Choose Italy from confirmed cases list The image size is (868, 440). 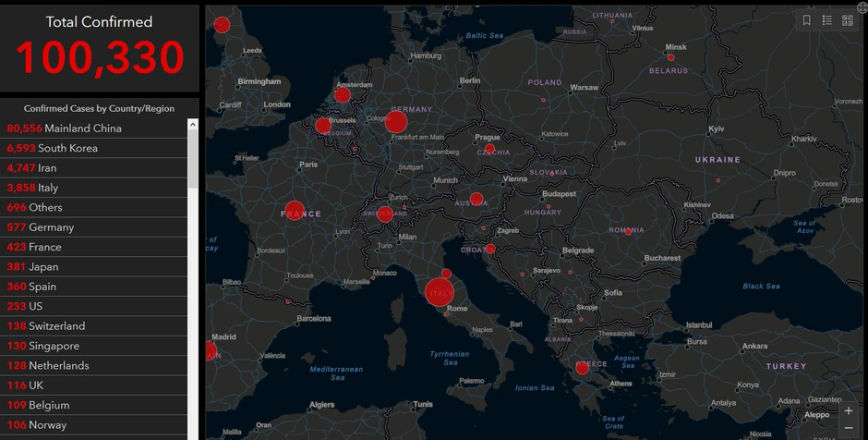pyautogui.click(x=92, y=188)
